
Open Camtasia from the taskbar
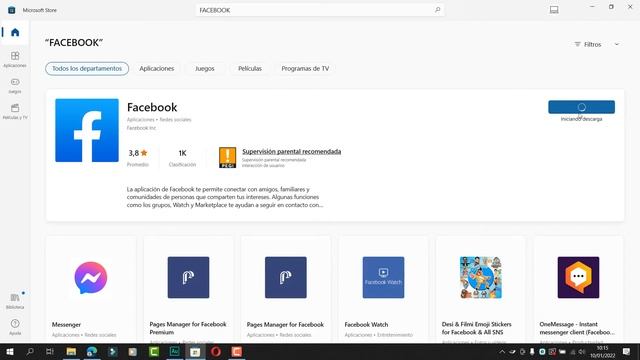click(154, 352)
